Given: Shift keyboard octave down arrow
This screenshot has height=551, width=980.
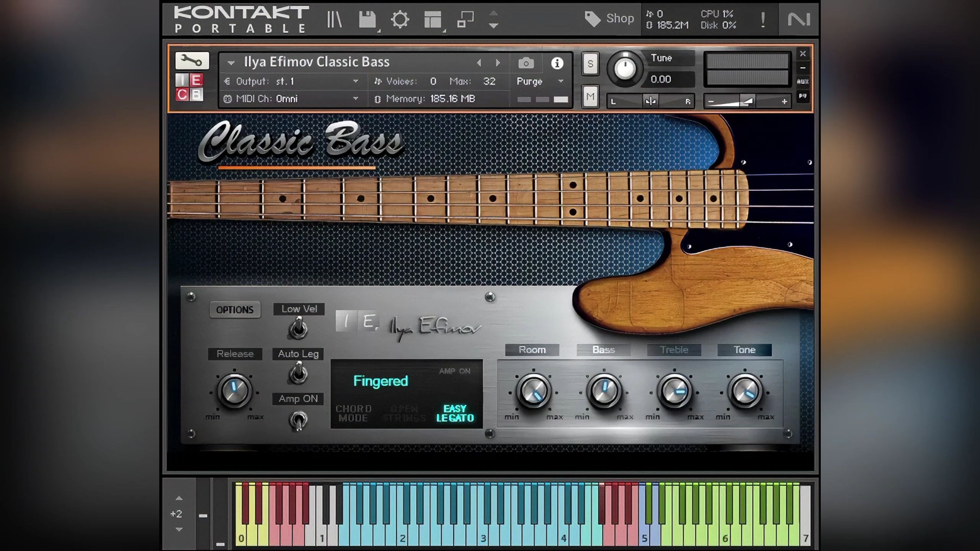Looking at the screenshot, I should (x=179, y=530).
